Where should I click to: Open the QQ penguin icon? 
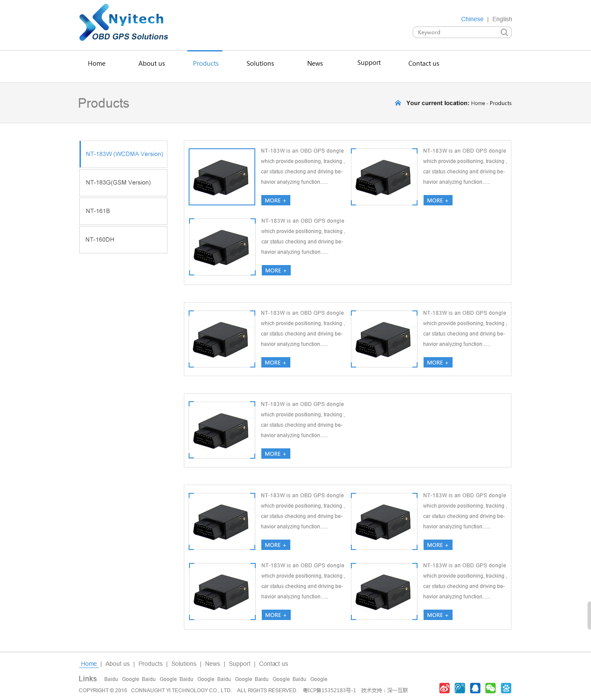[475, 688]
